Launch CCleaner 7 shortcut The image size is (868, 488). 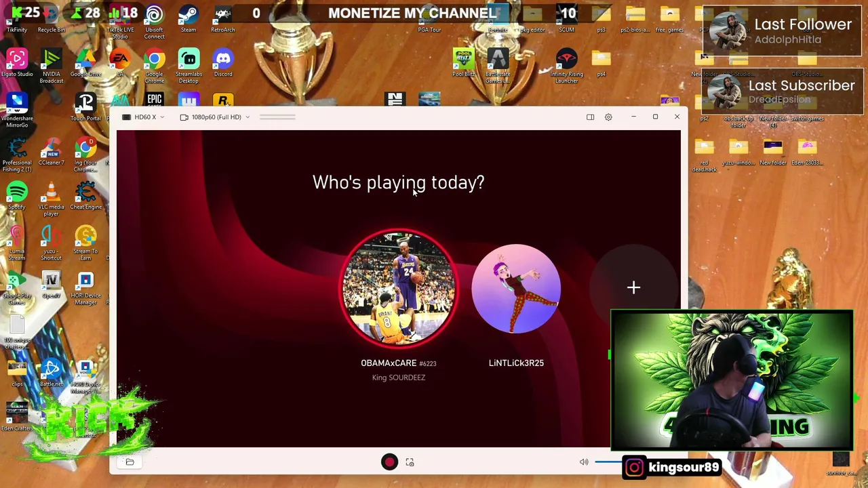coord(52,152)
